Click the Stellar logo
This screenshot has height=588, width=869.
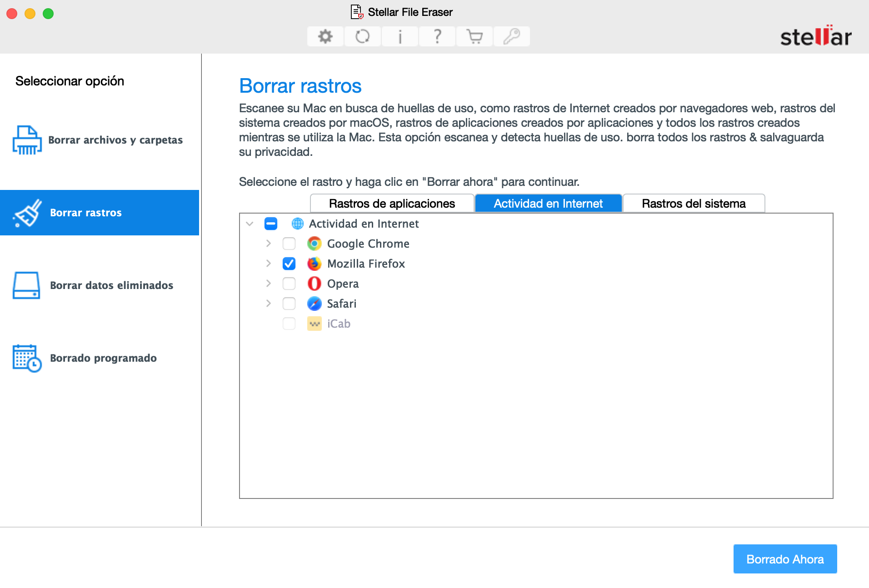[x=816, y=36]
